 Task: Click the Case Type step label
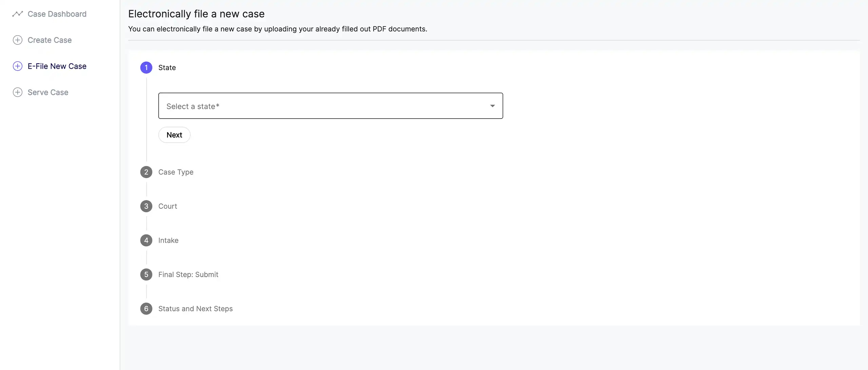(176, 172)
